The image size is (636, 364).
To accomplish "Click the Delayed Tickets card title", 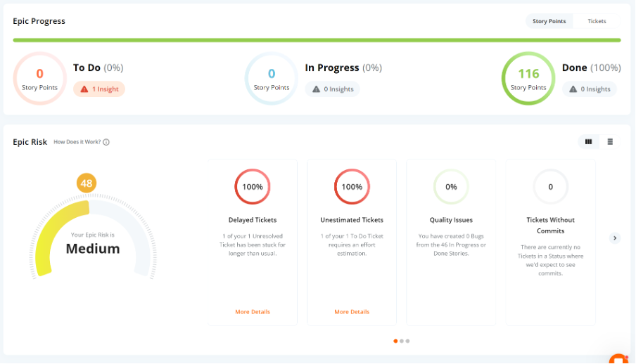I will point(253,220).
